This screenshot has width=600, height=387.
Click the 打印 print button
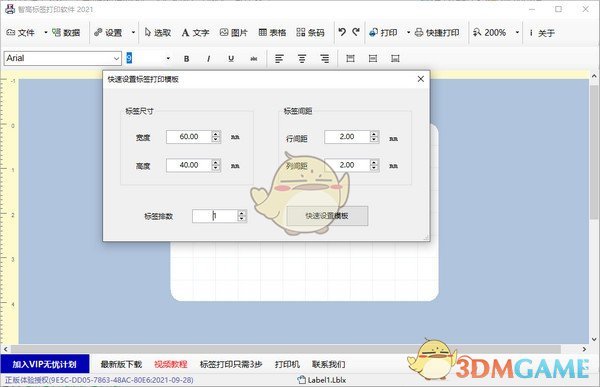pyautogui.click(x=383, y=33)
